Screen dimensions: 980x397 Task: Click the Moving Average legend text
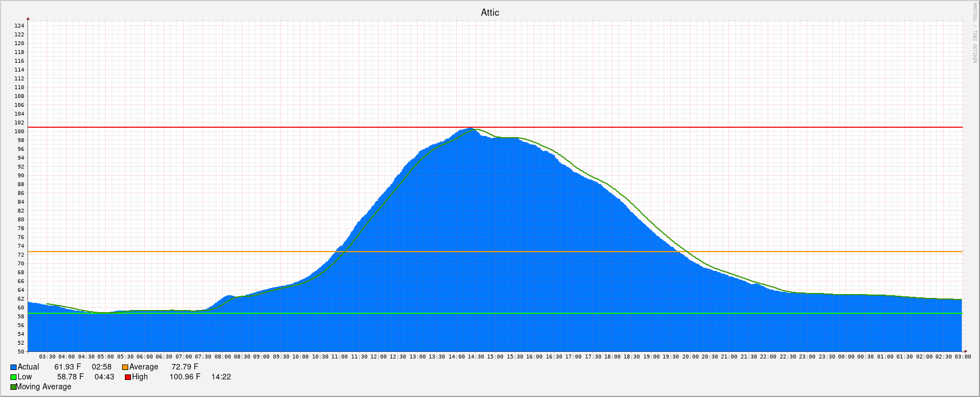coord(44,387)
